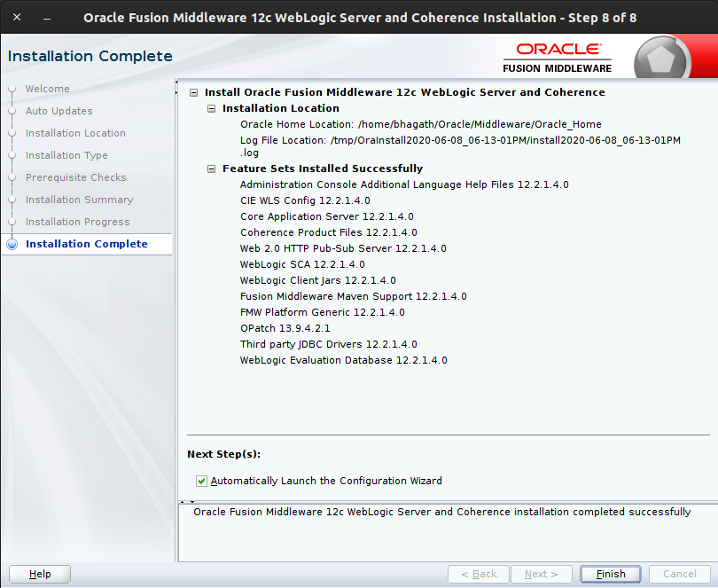Select WebLogic Client Jars 12.2.1.4.0 row
Viewport: 718px width, 588px height.
tap(318, 280)
